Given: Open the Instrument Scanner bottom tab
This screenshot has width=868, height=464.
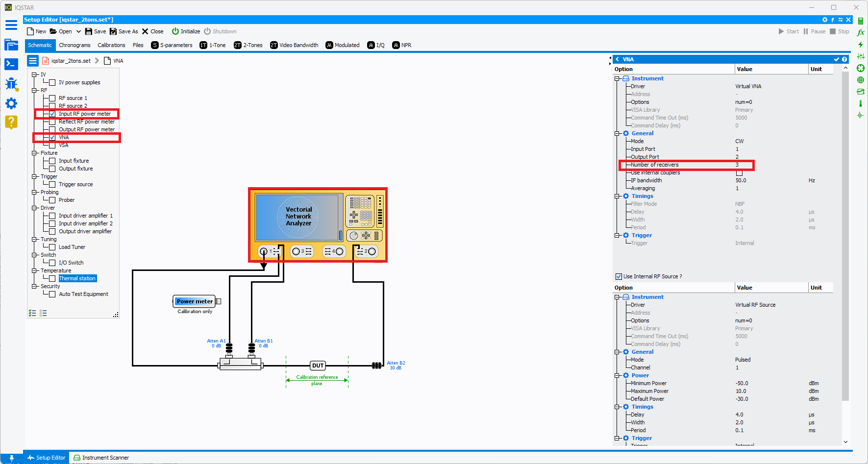Looking at the screenshot, I should [101, 458].
